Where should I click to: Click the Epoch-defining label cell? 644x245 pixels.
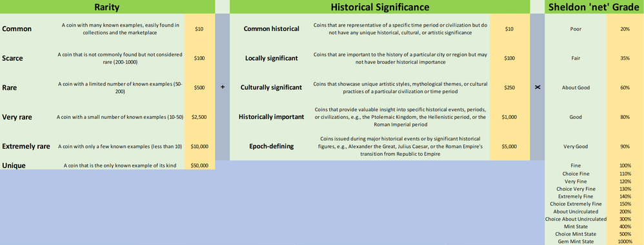click(271, 146)
